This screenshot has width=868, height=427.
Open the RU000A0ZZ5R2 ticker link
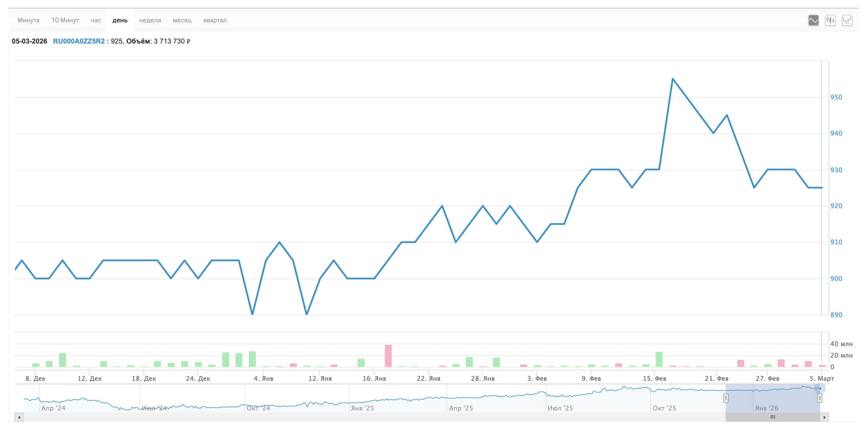[79, 41]
